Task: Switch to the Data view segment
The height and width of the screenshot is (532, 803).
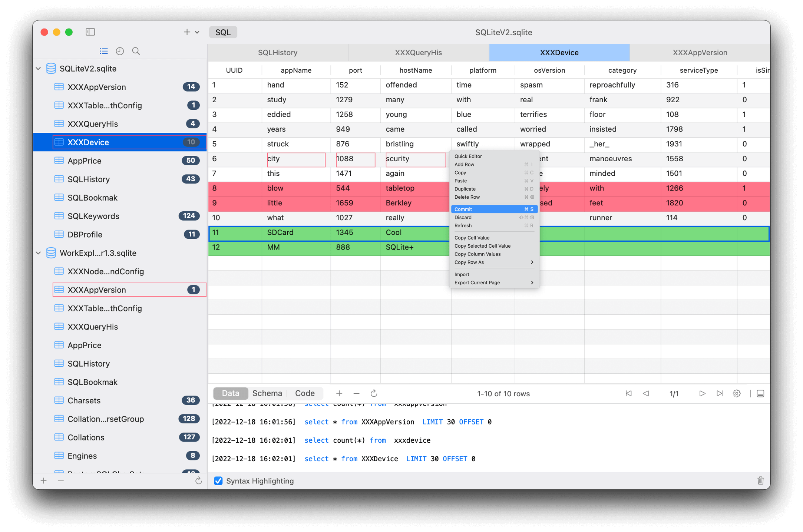Action: point(230,393)
